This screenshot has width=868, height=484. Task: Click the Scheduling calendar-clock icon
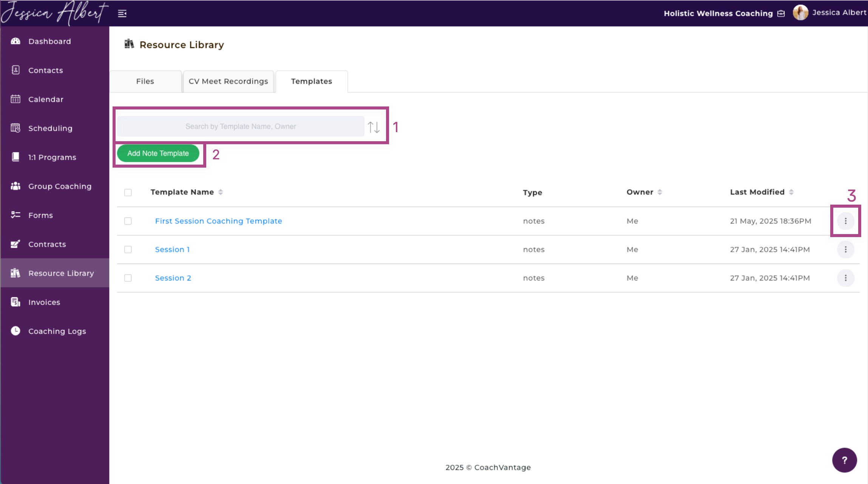pos(15,128)
